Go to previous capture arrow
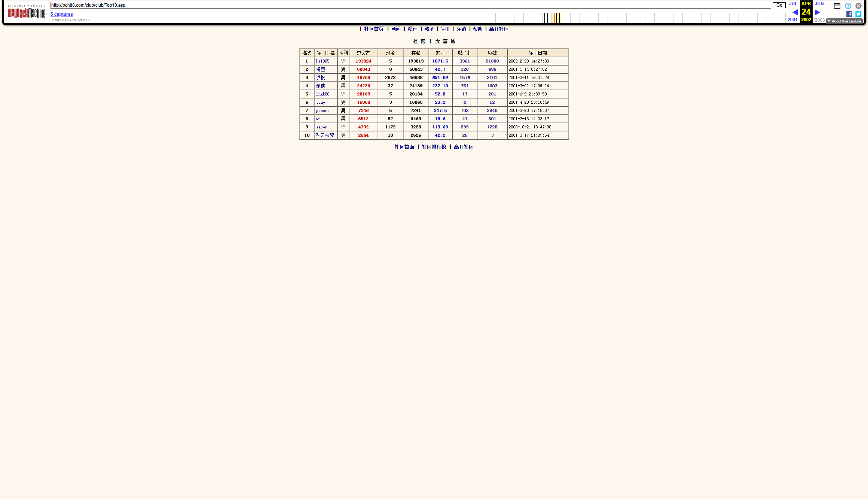 pyautogui.click(x=795, y=12)
